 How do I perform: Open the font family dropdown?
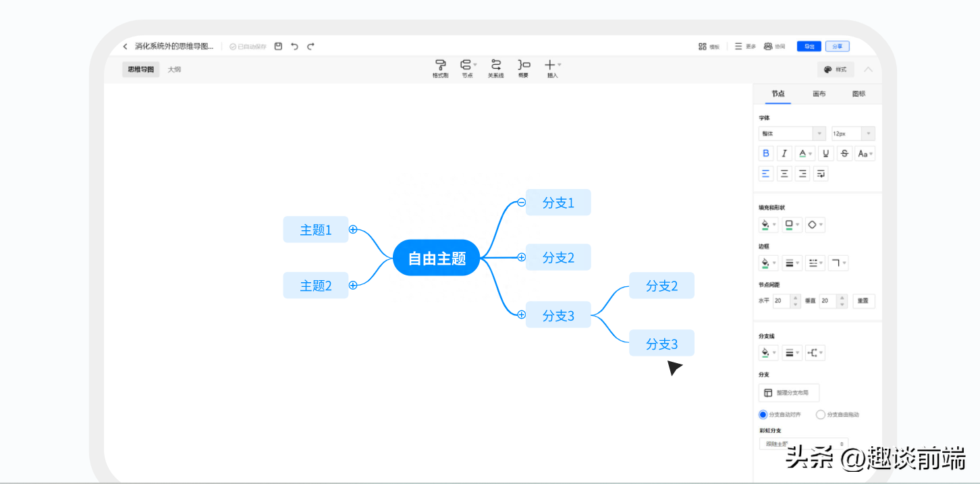[x=792, y=134]
